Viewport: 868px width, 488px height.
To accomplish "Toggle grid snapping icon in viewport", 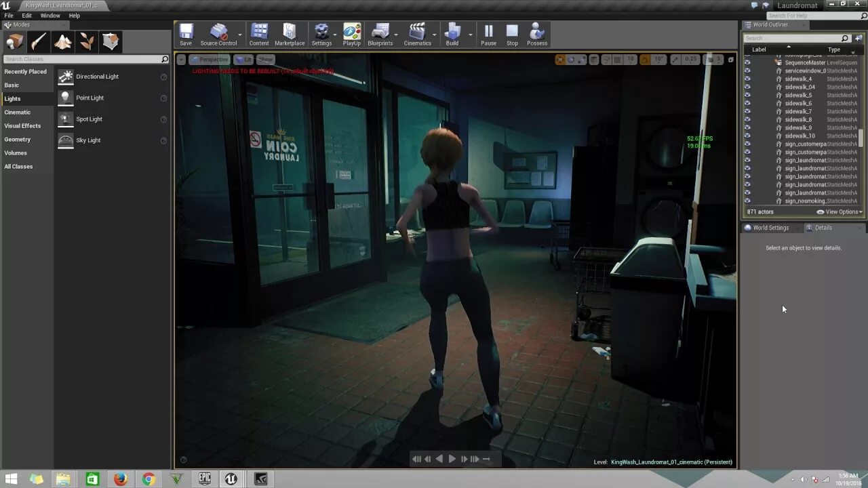I will [x=618, y=60].
